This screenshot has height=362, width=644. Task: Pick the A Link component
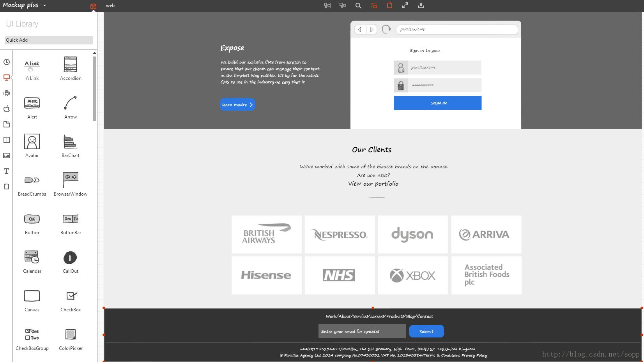(32, 69)
